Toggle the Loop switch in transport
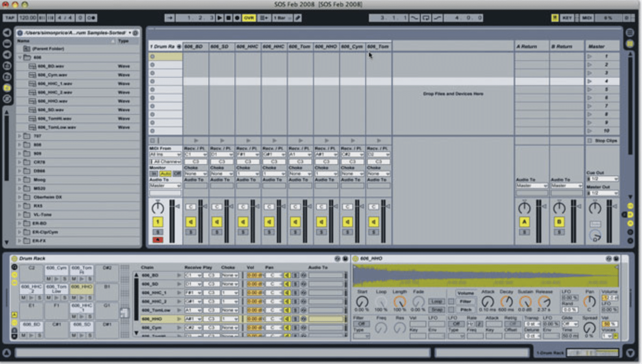 click(x=426, y=18)
